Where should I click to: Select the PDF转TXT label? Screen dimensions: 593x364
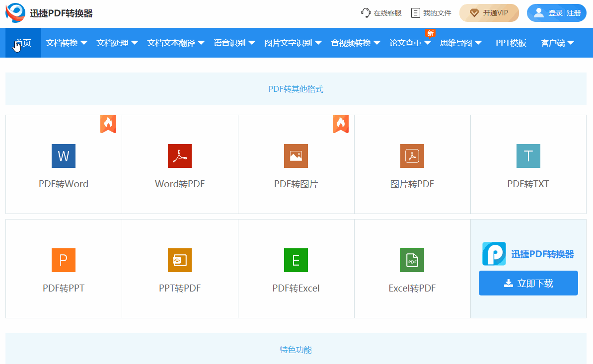click(x=528, y=184)
